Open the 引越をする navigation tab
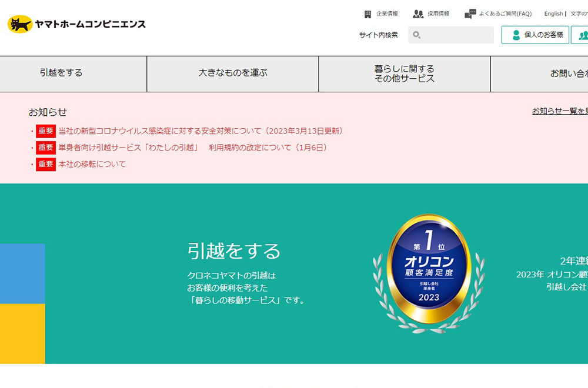 (x=73, y=74)
